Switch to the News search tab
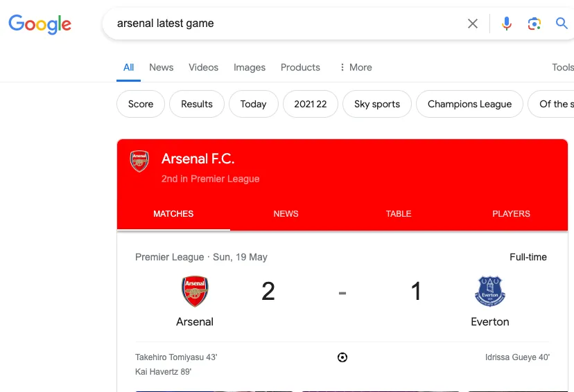This screenshot has height=392, width=574. [161, 67]
